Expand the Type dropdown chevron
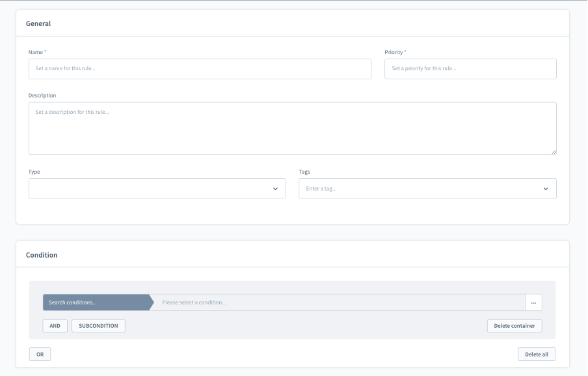588x376 pixels. click(x=275, y=189)
